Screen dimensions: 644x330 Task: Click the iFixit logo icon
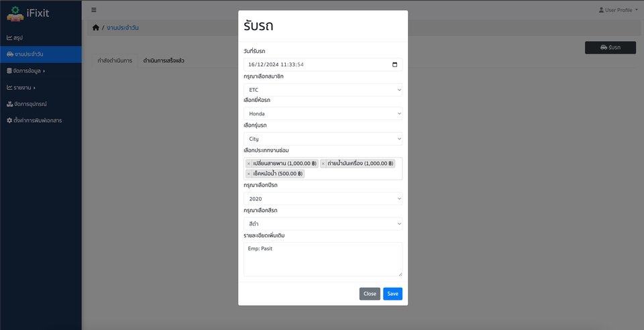[x=15, y=11]
